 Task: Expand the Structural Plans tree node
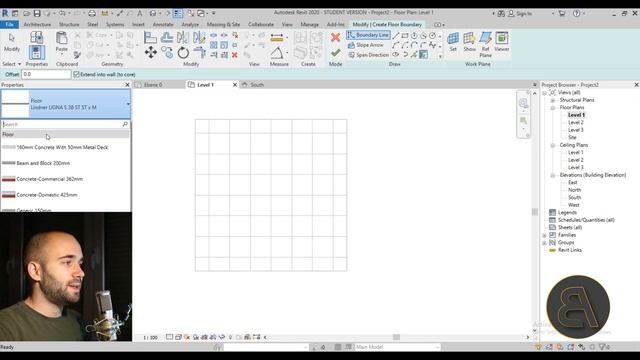[553, 100]
